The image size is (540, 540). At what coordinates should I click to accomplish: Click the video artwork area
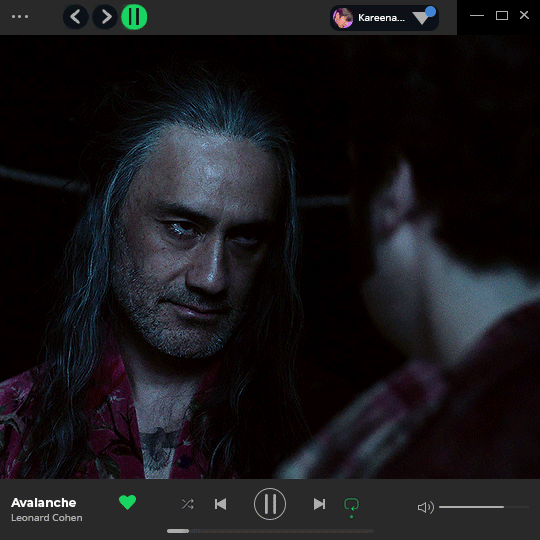click(x=270, y=257)
